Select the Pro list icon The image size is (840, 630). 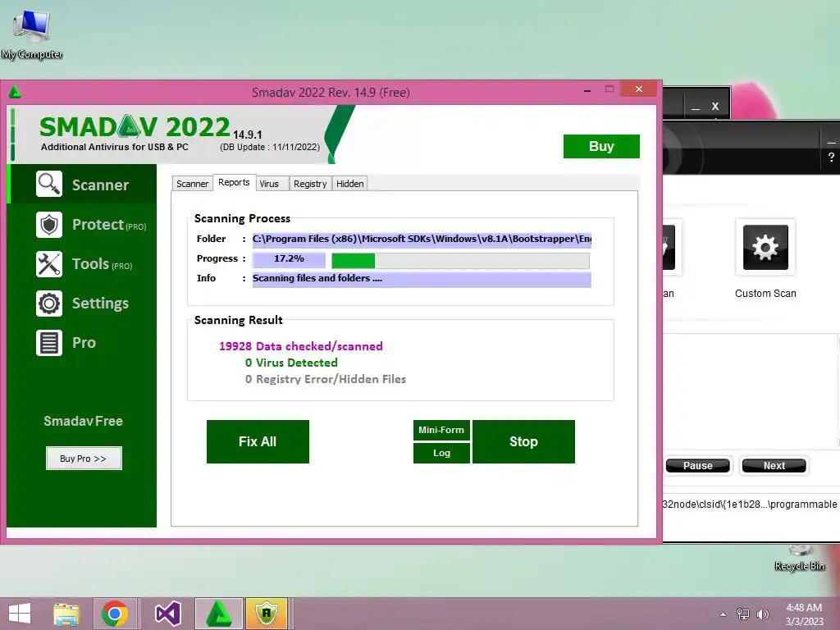49,343
